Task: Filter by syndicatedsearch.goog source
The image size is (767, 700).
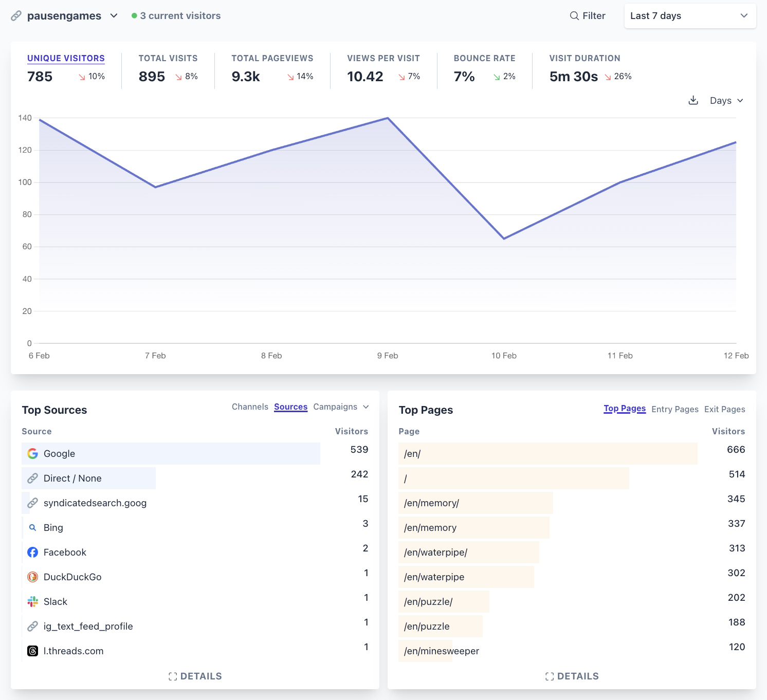Action: click(x=95, y=503)
